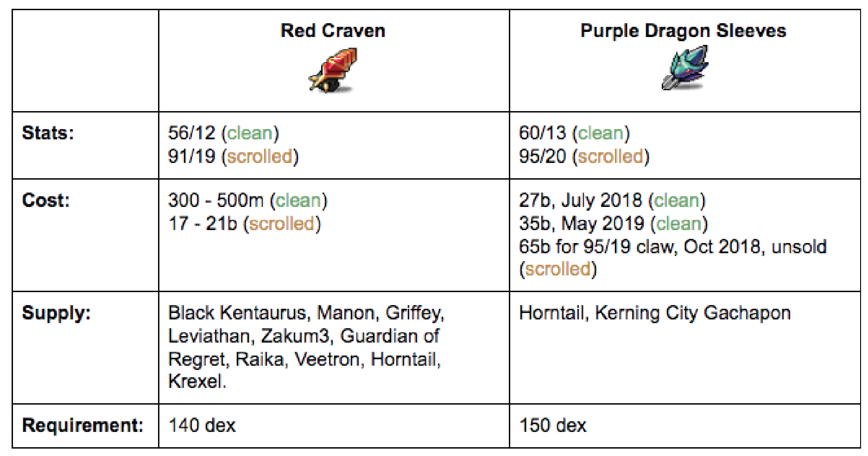Click the 17 - 21b scrolled cost line
This screenshot has width=868, height=456.
click(244, 224)
